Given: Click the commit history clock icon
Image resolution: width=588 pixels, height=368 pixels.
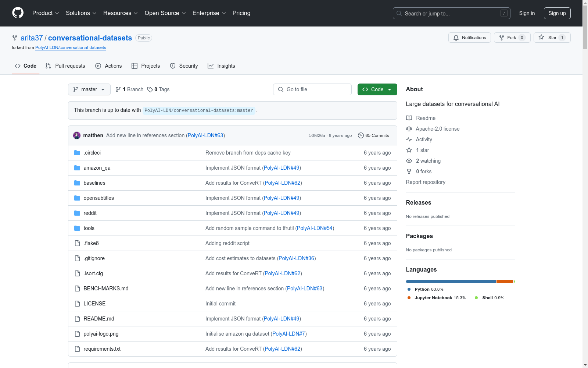Looking at the screenshot, I should 361,135.
